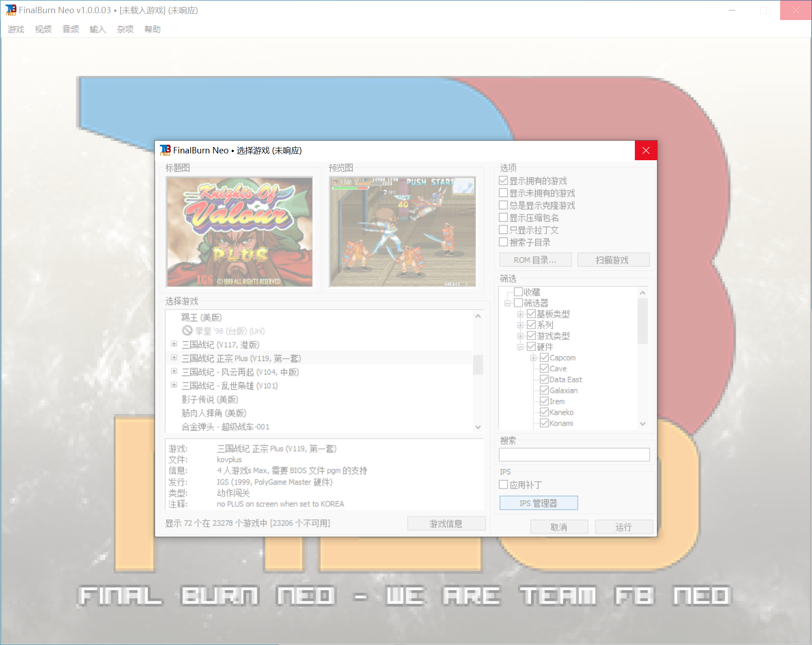Select 合金弹头 - 超级战车-001 in game list

[225, 427]
